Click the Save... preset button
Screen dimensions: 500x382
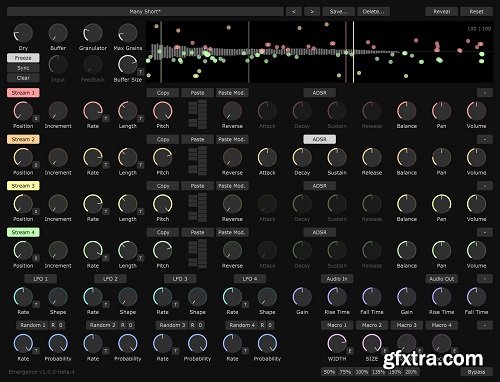tap(339, 12)
